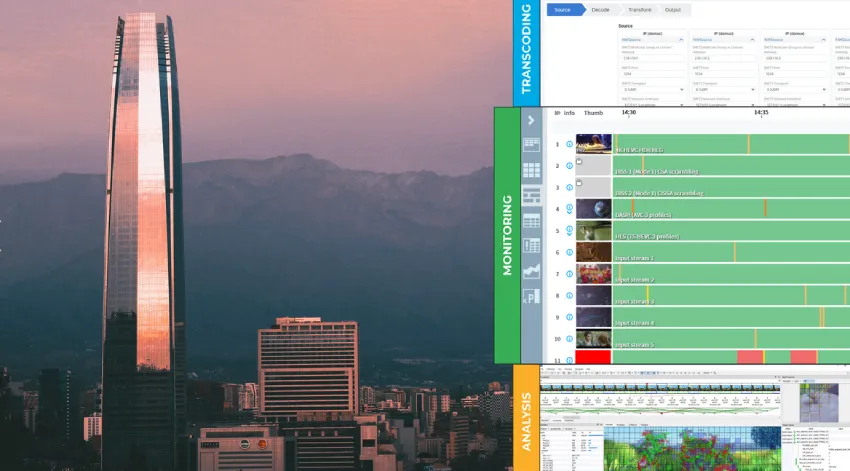The width and height of the screenshot is (850, 471).
Task: Switch to the Source step tab
Action: click(x=562, y=9)
